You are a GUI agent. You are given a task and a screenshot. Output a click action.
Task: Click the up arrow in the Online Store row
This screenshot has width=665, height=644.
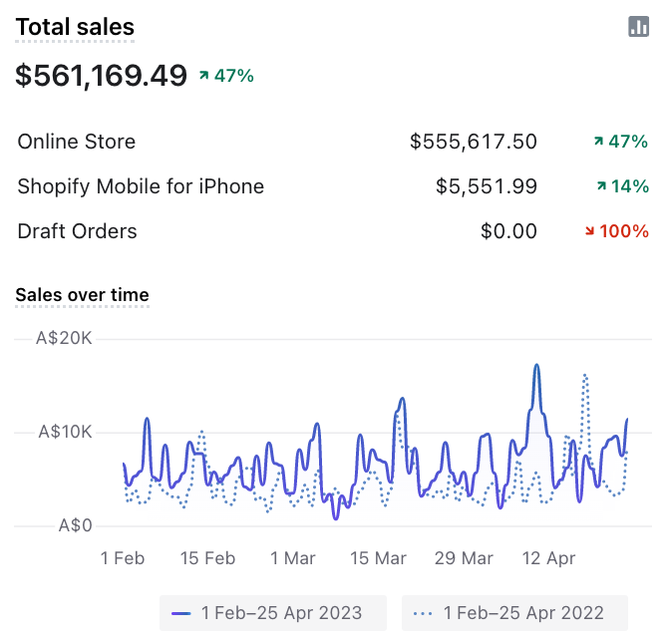598,142
